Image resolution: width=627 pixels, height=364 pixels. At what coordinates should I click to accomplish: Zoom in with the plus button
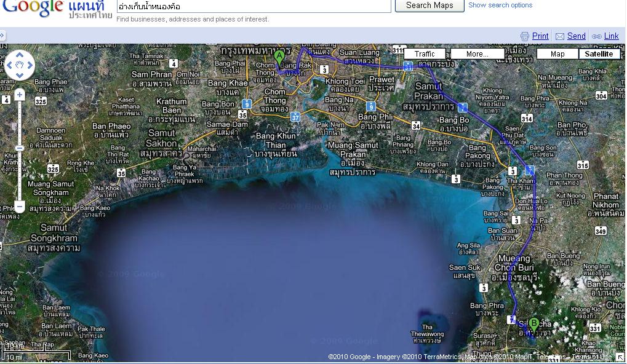coord(20,95)
